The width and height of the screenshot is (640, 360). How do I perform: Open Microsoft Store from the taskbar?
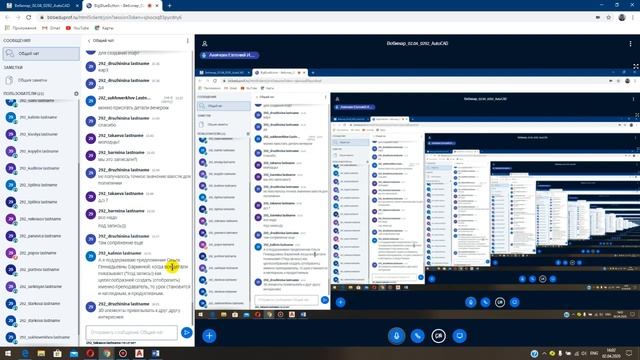(58, 353)
